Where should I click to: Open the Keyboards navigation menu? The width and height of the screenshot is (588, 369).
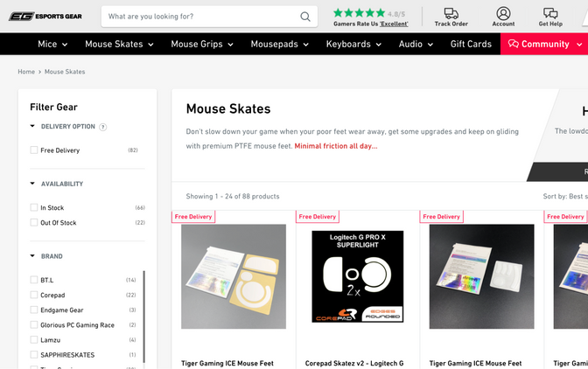(353, 44)
